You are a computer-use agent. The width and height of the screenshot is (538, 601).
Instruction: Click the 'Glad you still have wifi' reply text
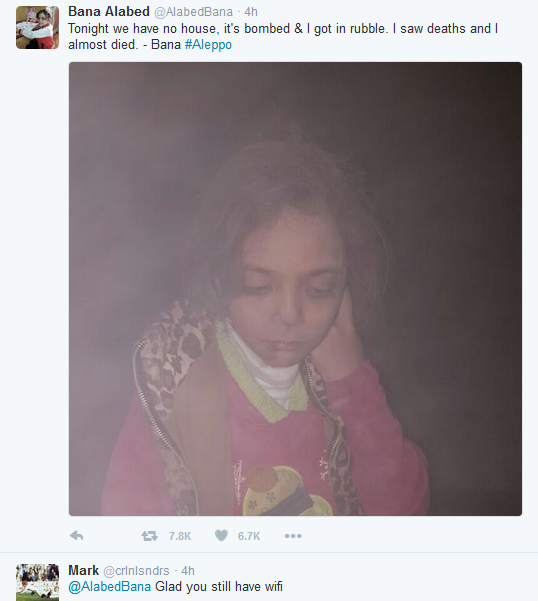point(219,587)
